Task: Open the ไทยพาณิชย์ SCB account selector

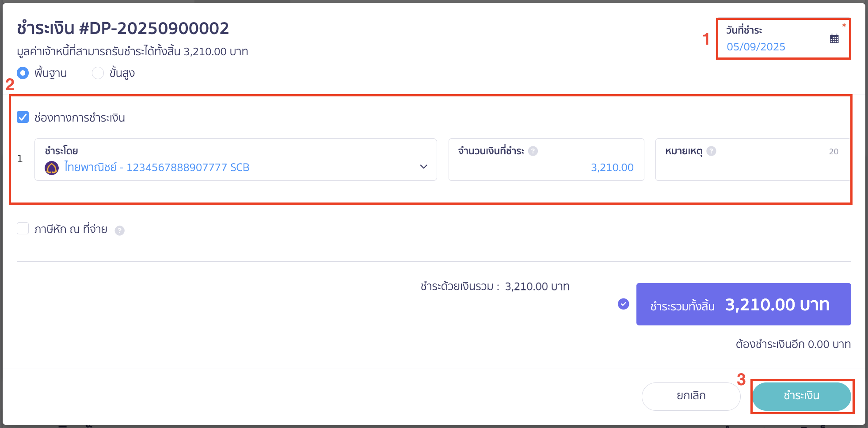Action: click(x=236, y=160)
